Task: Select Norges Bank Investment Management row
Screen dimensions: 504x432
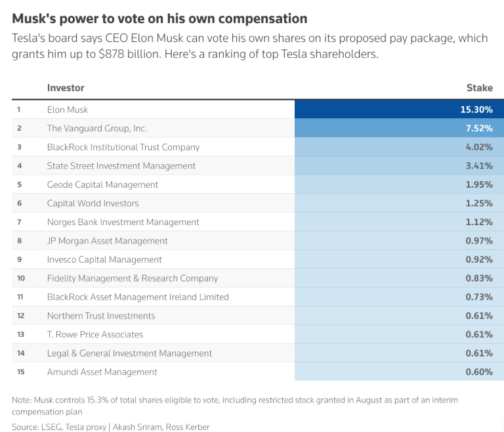Action: pos(123,222)
